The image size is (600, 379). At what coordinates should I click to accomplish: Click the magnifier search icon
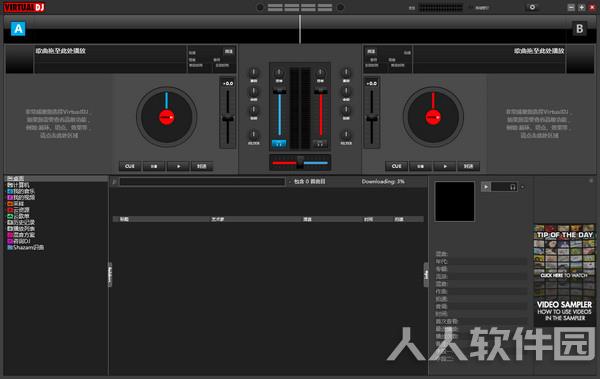pos(114,182)
